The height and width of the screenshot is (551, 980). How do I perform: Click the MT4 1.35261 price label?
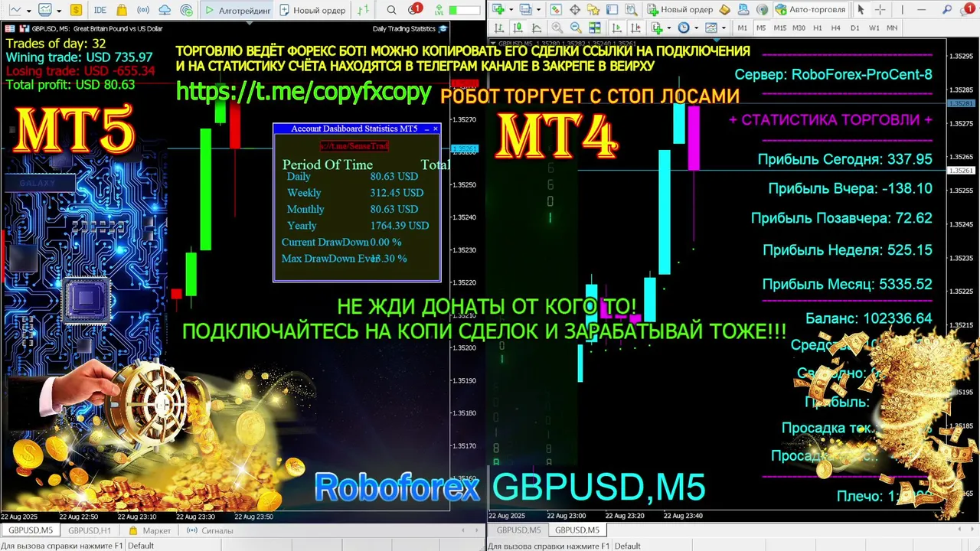[x=961, y=171]
